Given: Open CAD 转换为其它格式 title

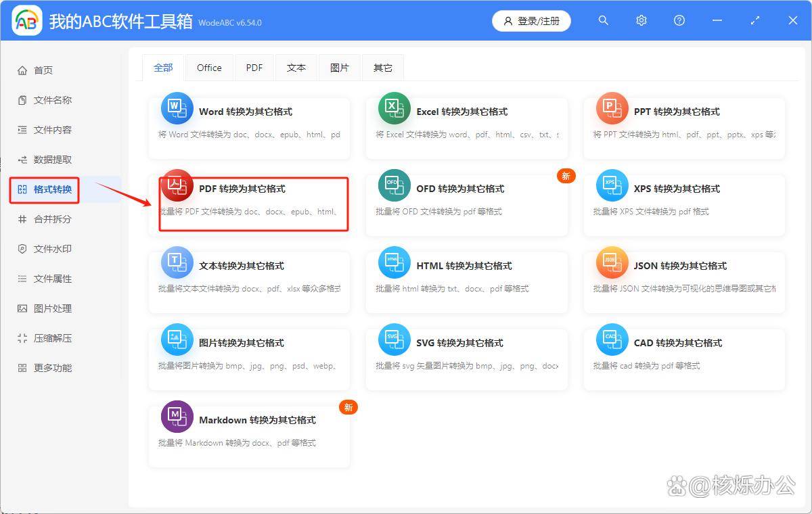Looking at the screenshot, I should [x=678, y=343].
